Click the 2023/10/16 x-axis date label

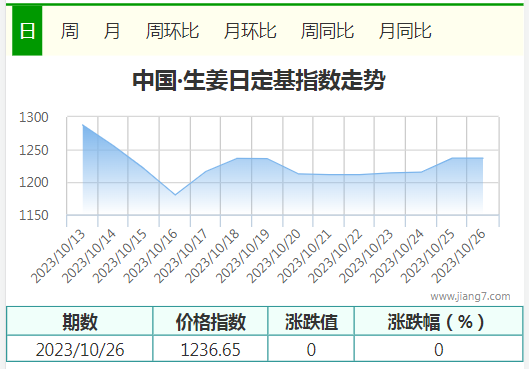150,257
